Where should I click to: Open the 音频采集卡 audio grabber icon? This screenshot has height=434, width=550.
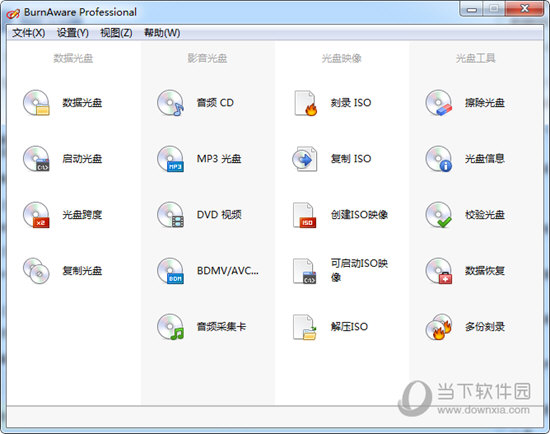(x=170, y=327)
